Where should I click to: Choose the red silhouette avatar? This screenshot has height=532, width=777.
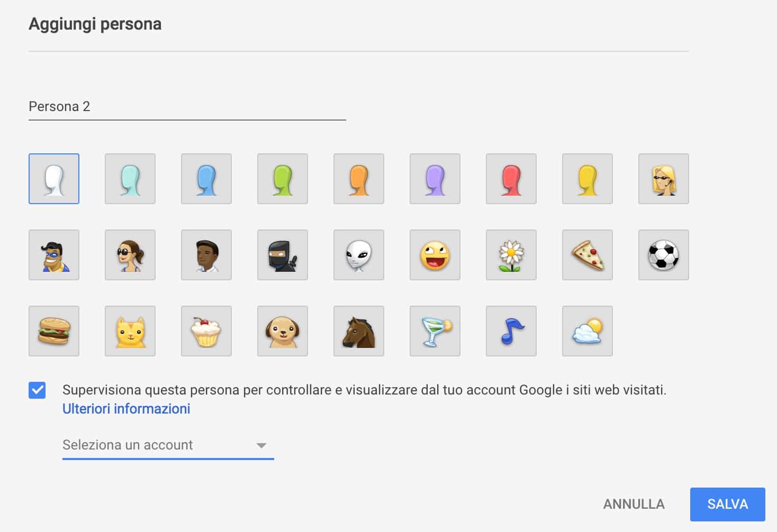511,179
